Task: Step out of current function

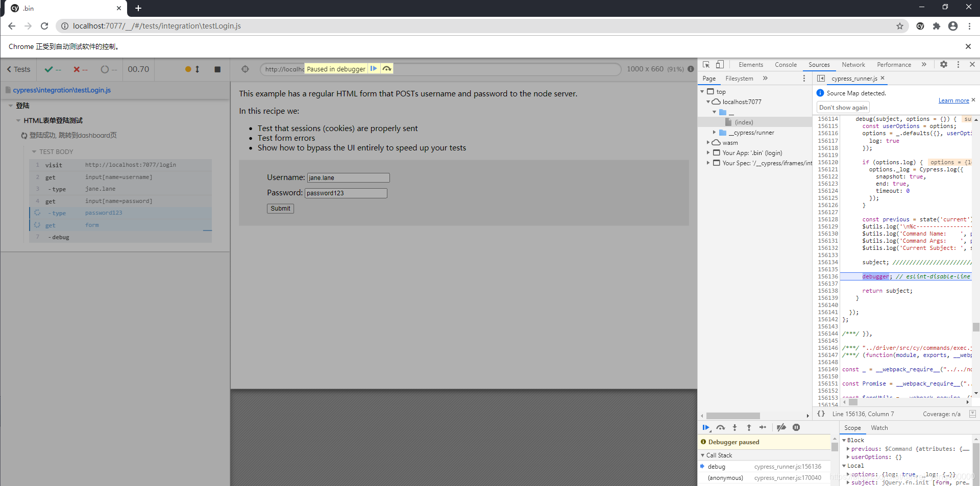Action: click(x=749, y=428)
